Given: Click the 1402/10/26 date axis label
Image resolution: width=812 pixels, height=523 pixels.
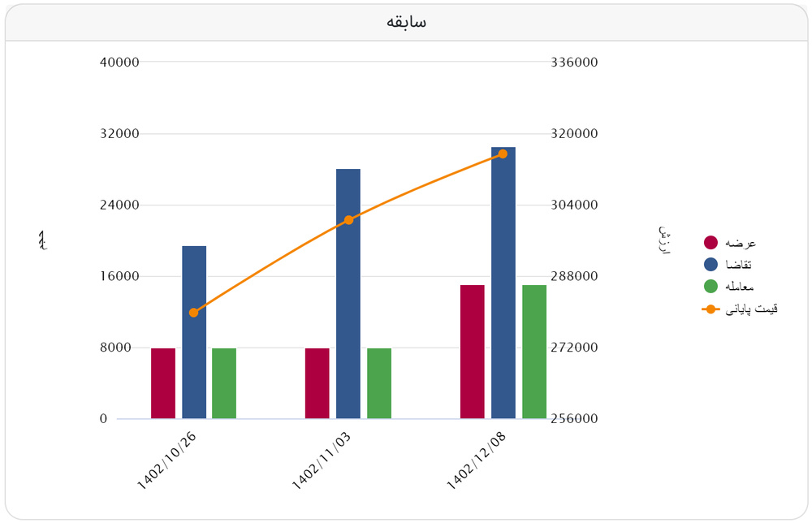Looking at the screenshot, I should click(x=167, y=460).
